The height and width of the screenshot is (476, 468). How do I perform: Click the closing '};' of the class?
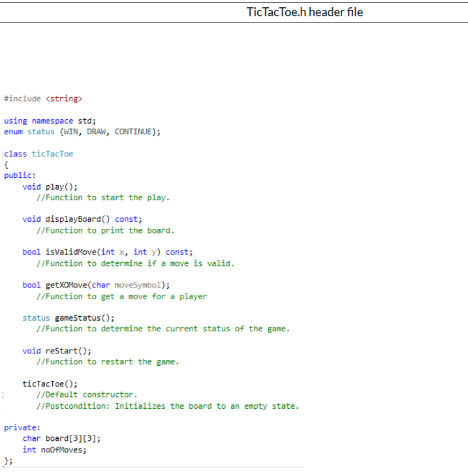click(x=8, y=461)
